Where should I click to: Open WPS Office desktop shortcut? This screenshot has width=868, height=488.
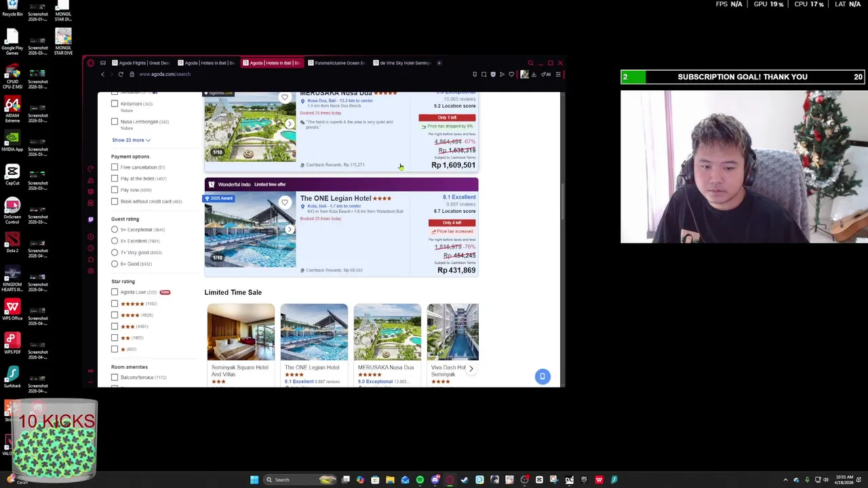pyautogui.click(x=12, y=309)
